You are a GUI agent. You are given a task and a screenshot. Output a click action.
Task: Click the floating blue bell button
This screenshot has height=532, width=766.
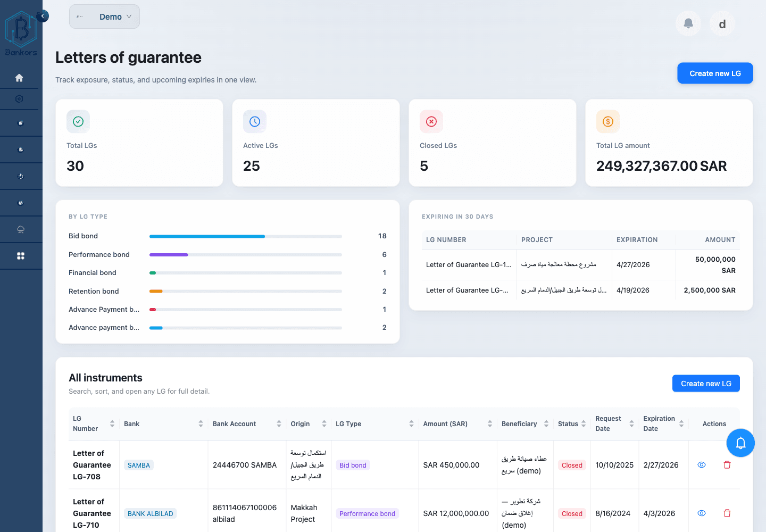tap(740, 443)
